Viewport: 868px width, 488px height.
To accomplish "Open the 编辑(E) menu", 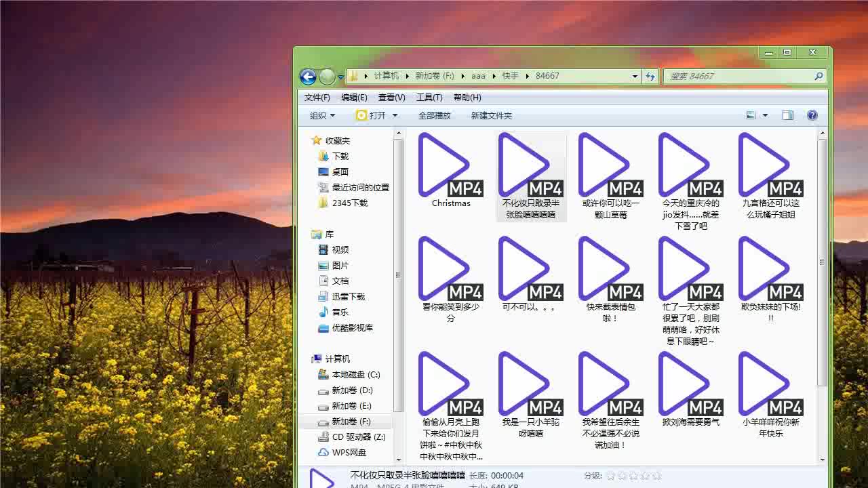I will click(354, 98).
